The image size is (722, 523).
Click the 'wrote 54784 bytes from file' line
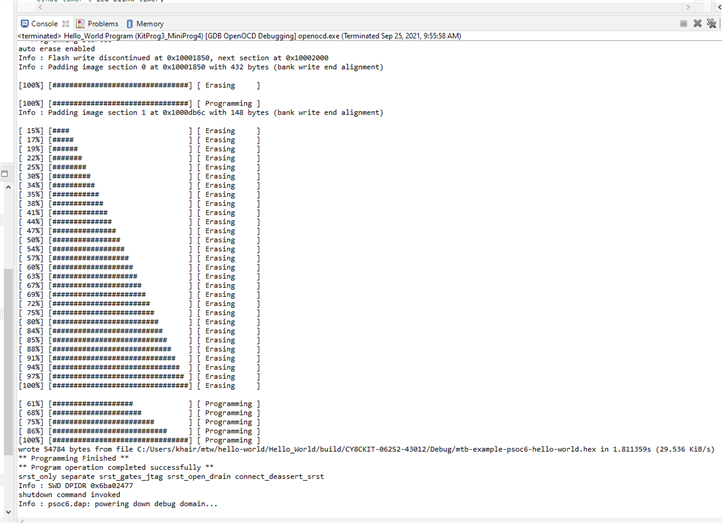click(367, 449)
